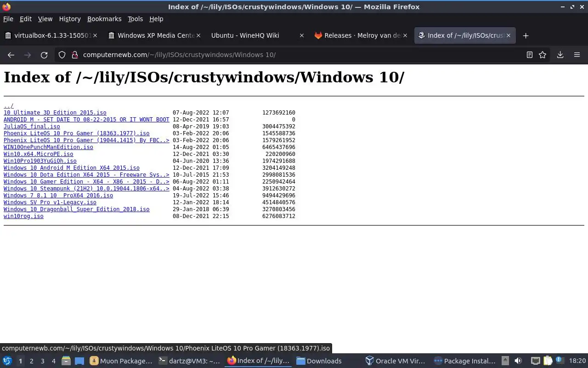The width and height of the screenshot is (588, 368).
Task: Open the History menu
Action: click(x=70, y=19)
